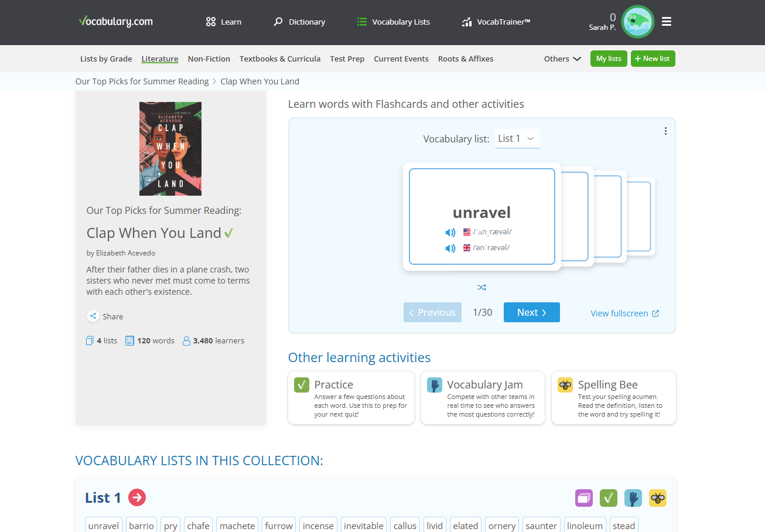
Task: Click the '3,480 learners' count
Action: pos(213,340)
